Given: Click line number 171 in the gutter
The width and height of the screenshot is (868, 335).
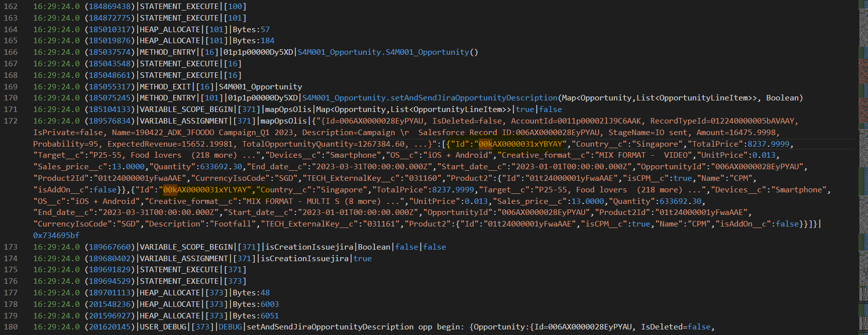Looking at the screenshot, I should pyautogui.click(x=11, y=109).
